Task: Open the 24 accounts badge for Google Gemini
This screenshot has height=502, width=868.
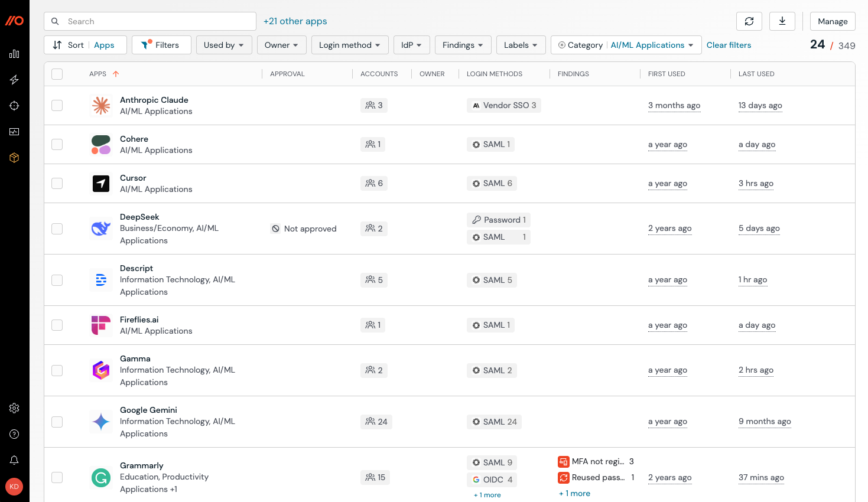Action: click(x=376, y=422)
